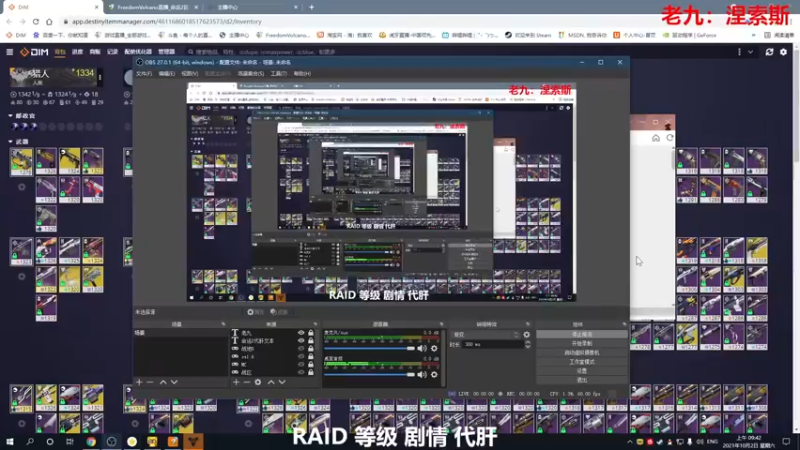Screen dimensions: 800x450
Task: Toggle visibility of second text source
Action: click(301, 340)
